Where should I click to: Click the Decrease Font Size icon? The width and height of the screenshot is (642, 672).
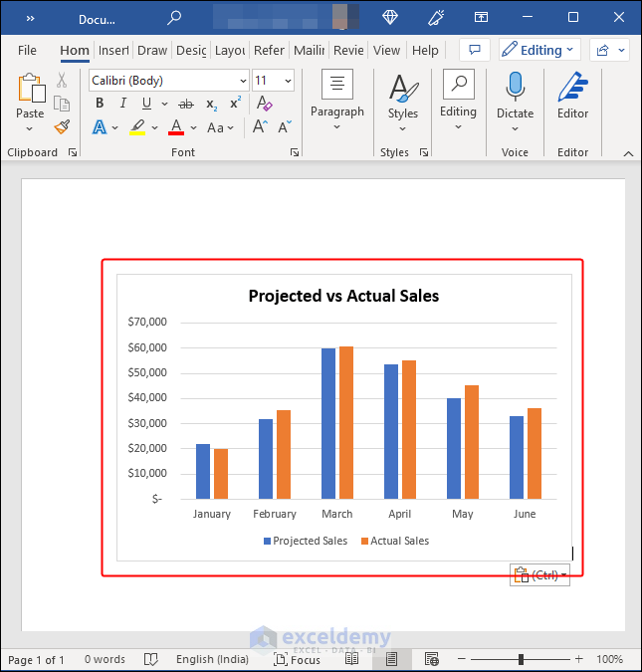284,126
